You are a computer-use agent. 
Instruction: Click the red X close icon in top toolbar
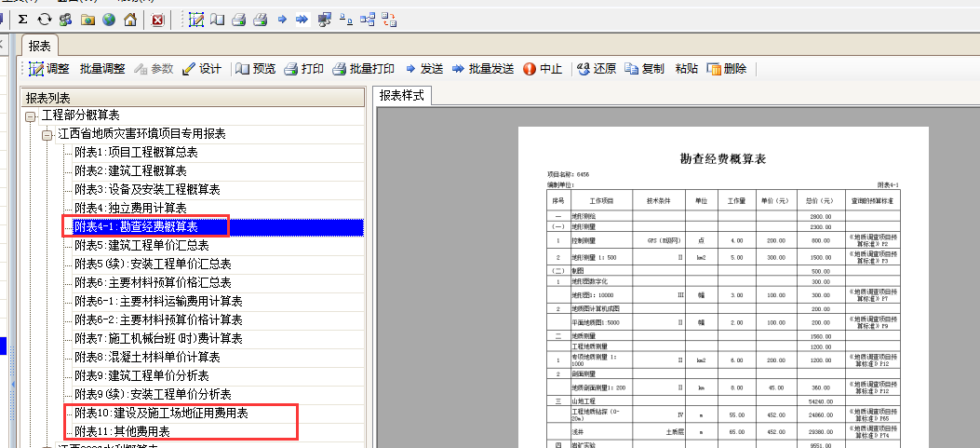point(158,19)
